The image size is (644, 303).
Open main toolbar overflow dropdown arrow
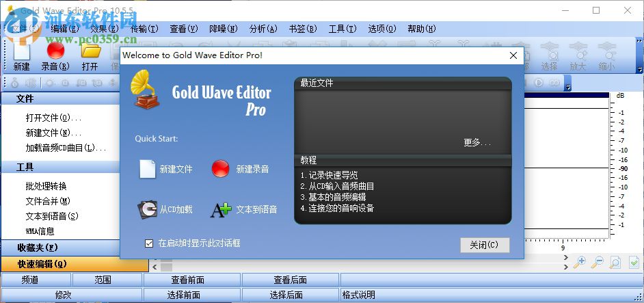[639, 70]
